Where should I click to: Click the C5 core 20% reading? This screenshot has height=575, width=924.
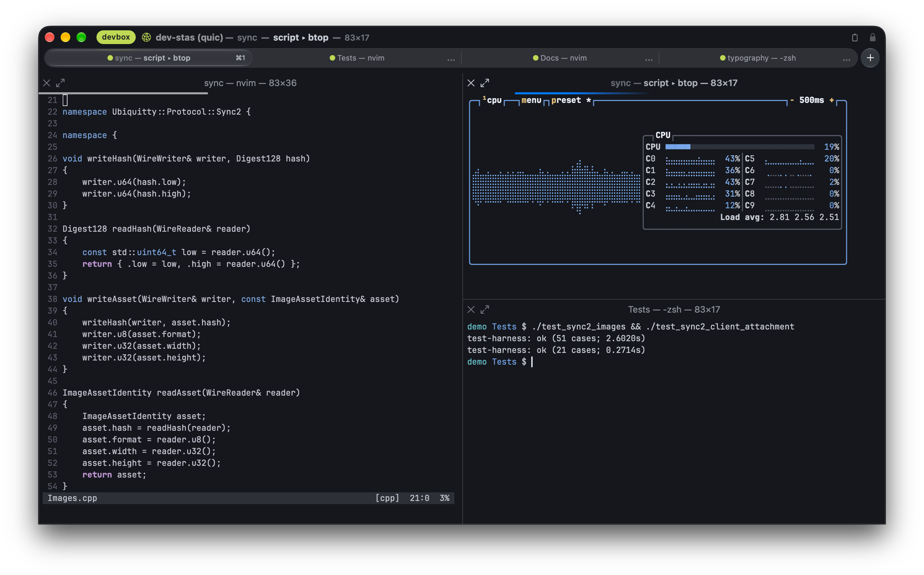[831, 159]
